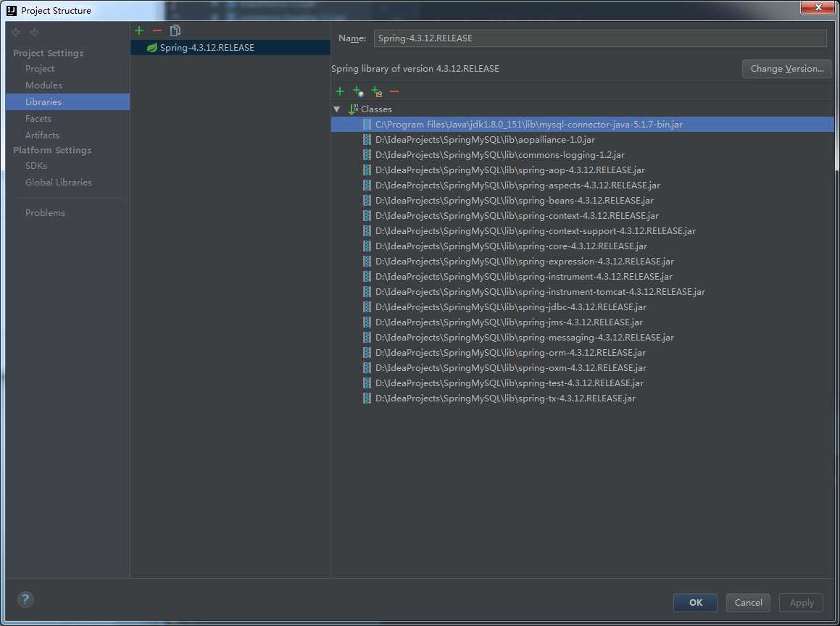This screenshot has height=626, width=840.
Task: Select spring-tx-4.3.12.RELEASE.jar entry
Action: click(505, 398)
